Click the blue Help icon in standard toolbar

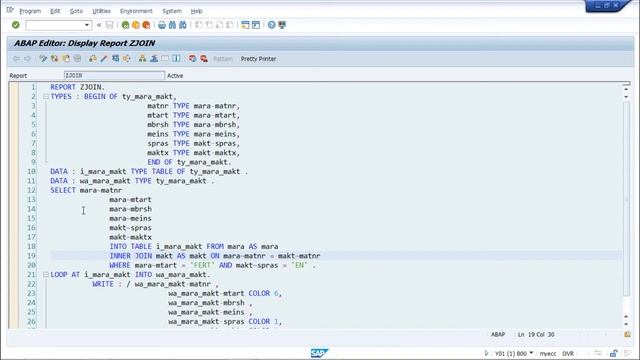pos(271,25)
